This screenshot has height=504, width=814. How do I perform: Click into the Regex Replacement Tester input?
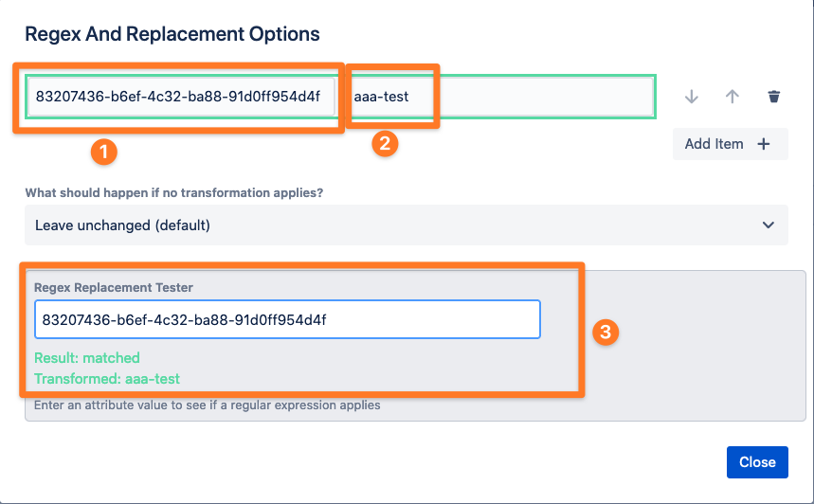click(x=287, y=319)
